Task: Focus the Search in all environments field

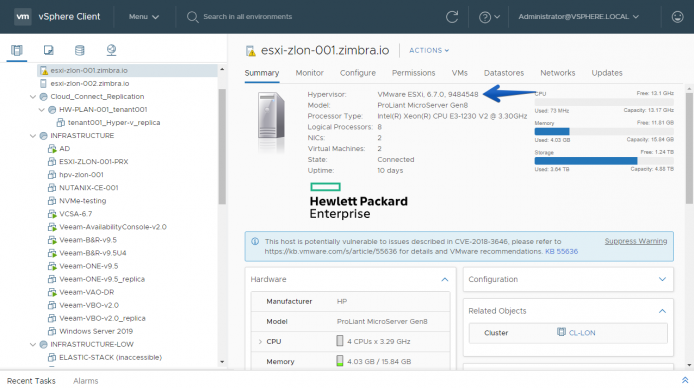Action: coord(247,17)
